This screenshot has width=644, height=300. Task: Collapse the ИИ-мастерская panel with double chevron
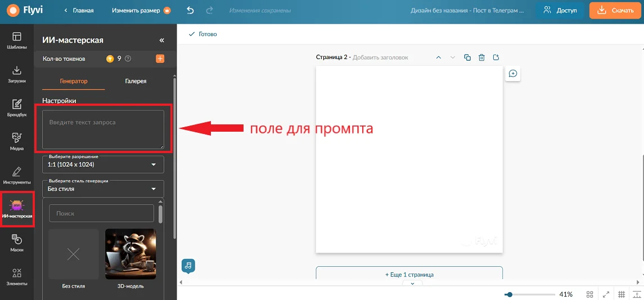click(161, 41)
